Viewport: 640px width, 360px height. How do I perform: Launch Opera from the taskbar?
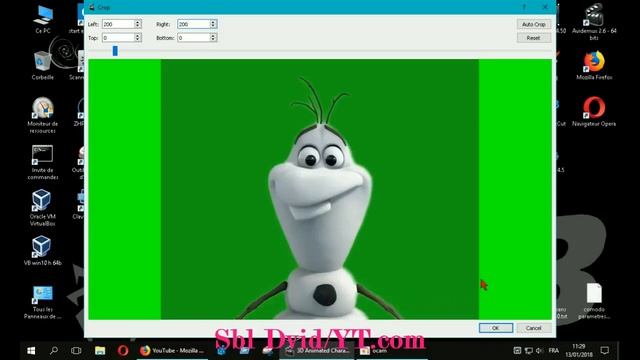click(123, 351)
